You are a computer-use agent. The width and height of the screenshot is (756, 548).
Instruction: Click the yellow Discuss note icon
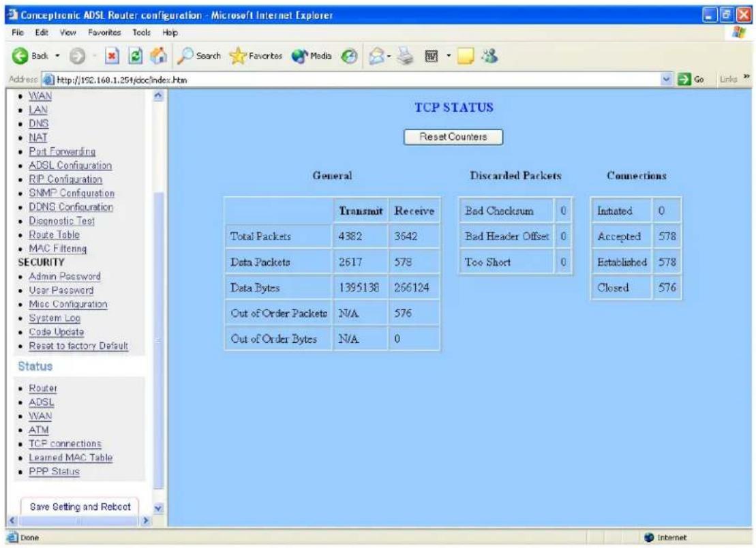[466, 57]
